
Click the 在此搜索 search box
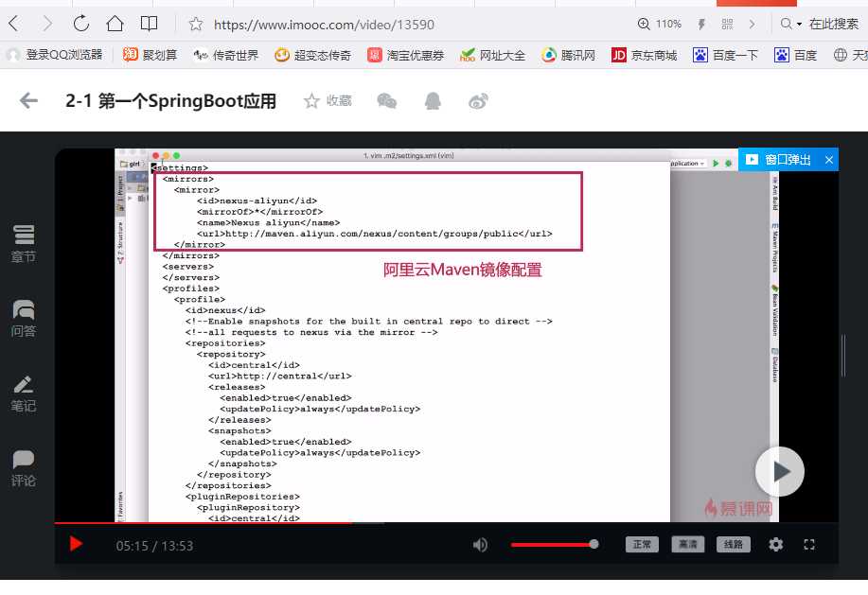[x=834, y=24]
